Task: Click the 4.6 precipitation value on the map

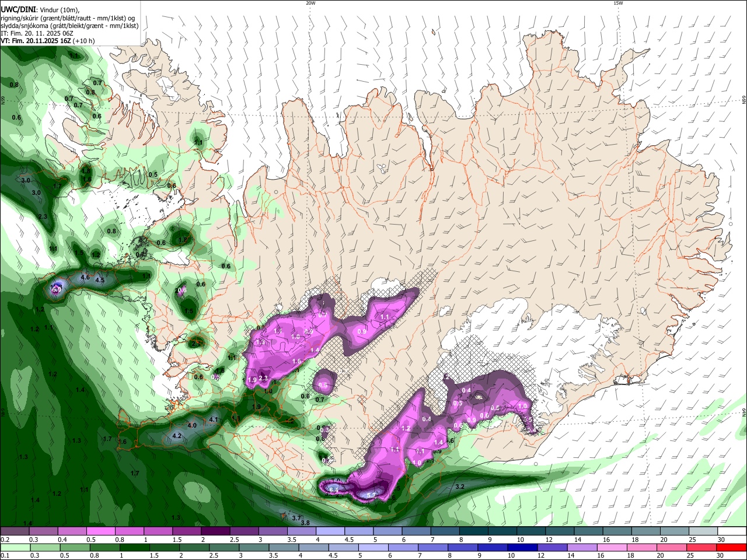Action: click(x=85, y=277)
